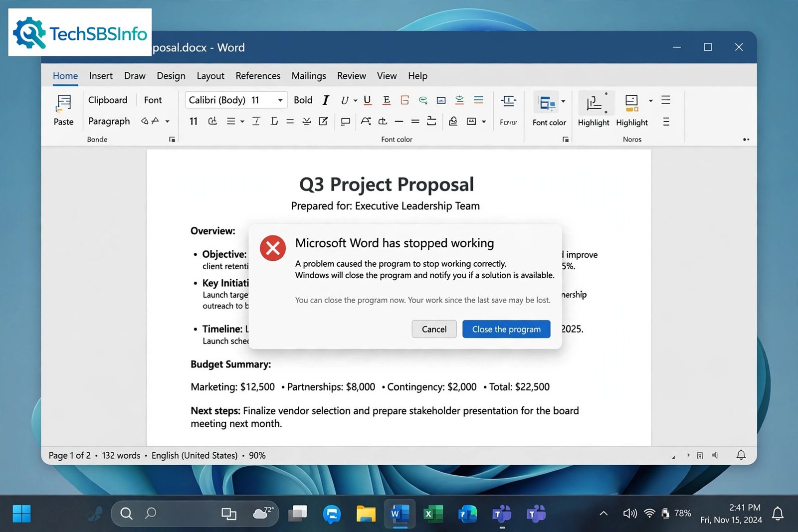Toggle Bold formatting
Image resolution: width=798 pixels, height=532 pixels.
coord(303,100)
